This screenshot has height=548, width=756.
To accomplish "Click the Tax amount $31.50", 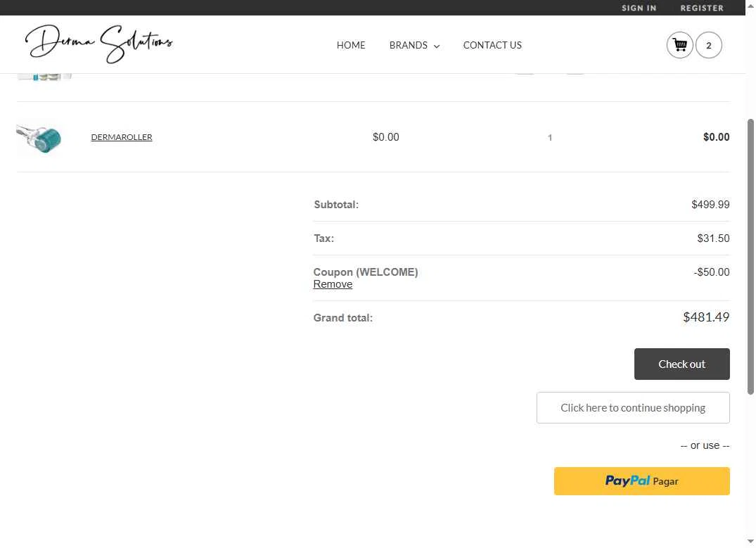I will pyautogui.click(x=714, y=238).
